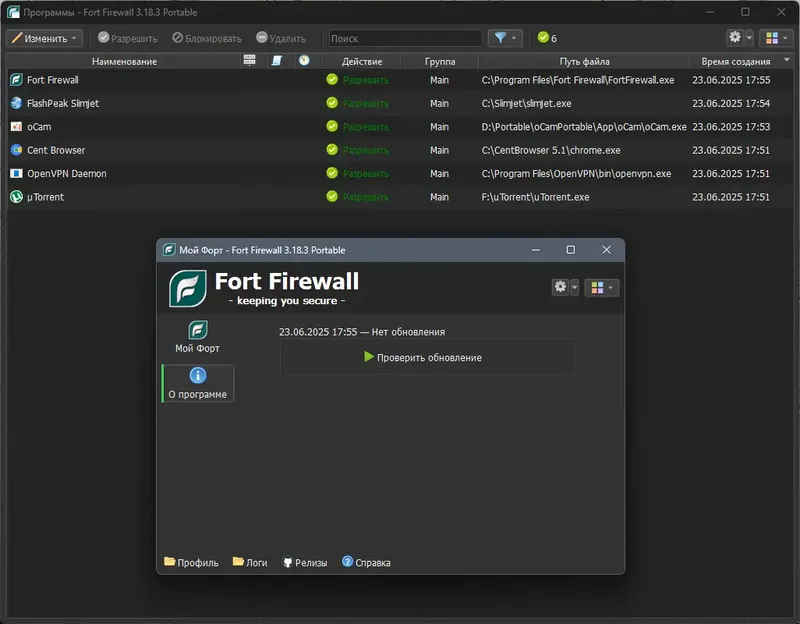Image resolution: width=800 pixels, height=624 pixels.
Task: Open the Профиль folder link
Action: point(191,562)
